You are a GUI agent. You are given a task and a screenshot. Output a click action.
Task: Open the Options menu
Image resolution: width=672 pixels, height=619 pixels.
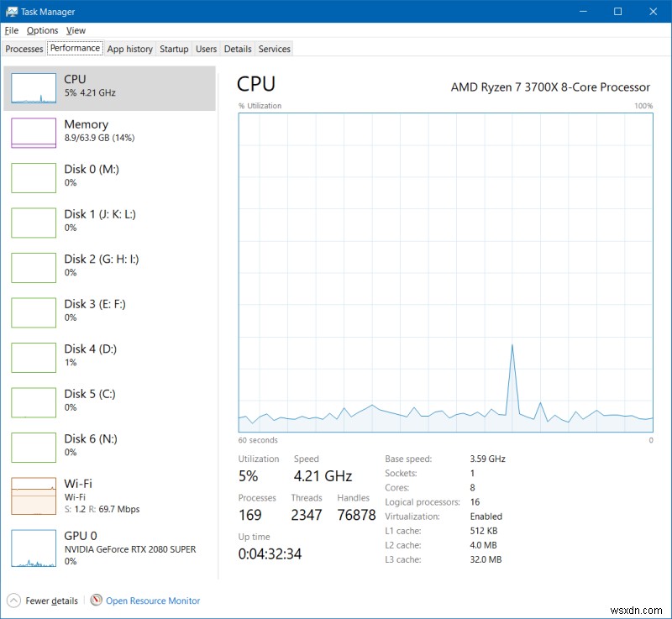[42, 30]
